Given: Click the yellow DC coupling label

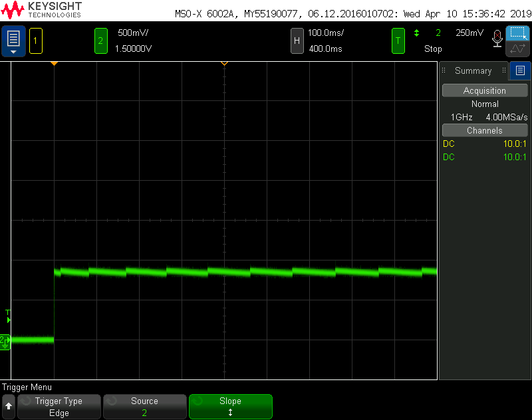Looking at the screenshot, I should click(448, 144).
